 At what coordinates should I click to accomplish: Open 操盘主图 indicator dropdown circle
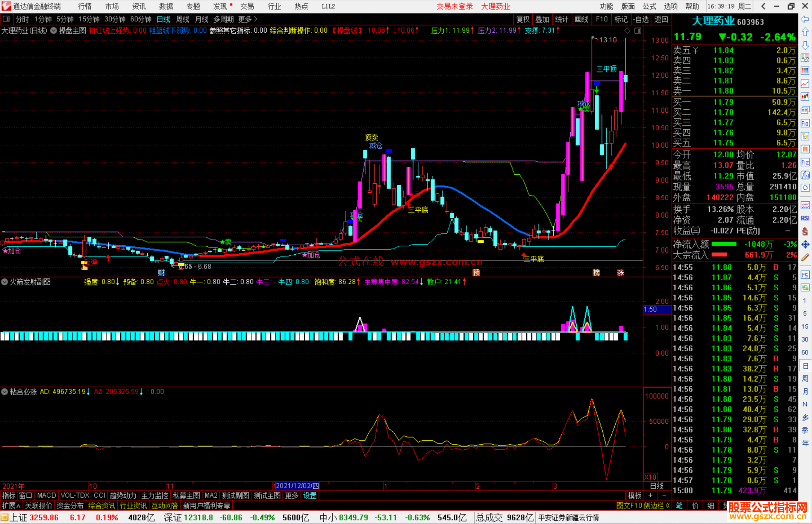click(54, 31)
